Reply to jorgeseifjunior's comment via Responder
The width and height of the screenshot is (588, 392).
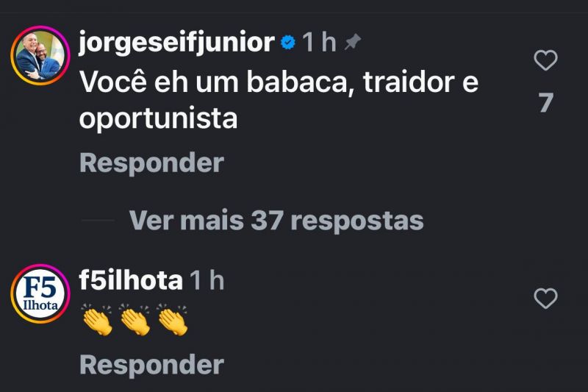point(151,163)
